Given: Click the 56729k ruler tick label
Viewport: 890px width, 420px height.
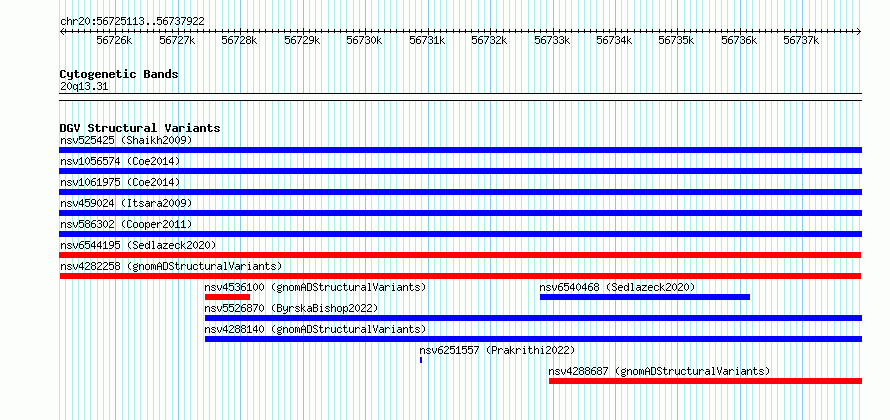Looking at the screenshot, I should coord(303,40).
